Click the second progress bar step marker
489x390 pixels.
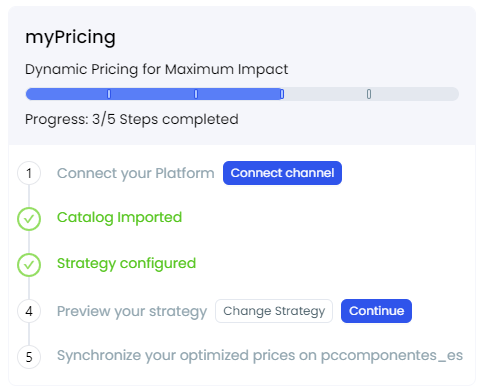(196, 94)
